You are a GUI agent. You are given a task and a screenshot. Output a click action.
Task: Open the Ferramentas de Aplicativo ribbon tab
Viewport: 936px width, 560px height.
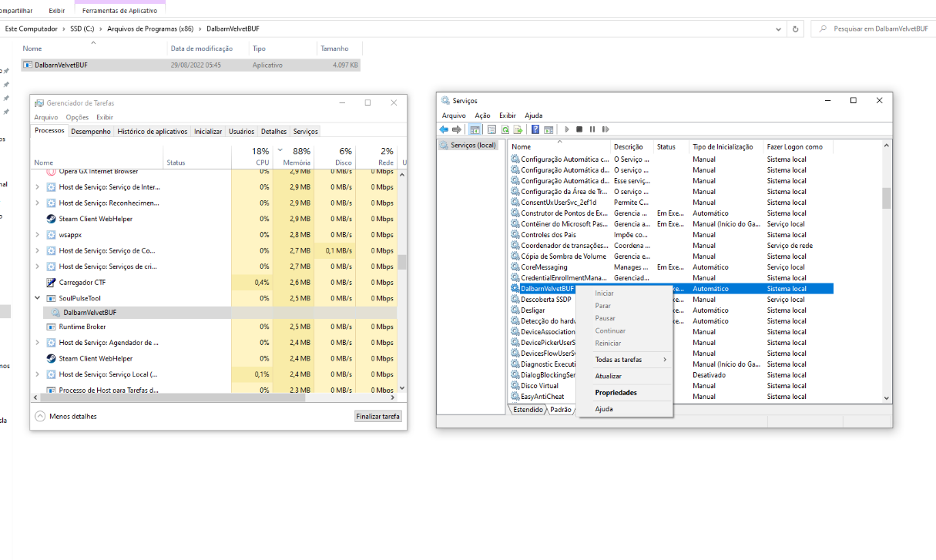pyautogui.click(x=119, y=11)
